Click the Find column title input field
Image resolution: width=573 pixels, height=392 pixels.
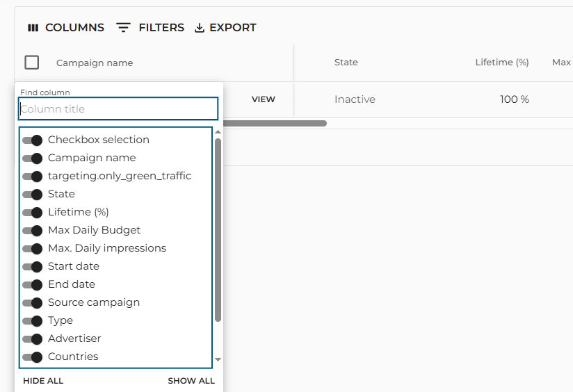point(118,109)
